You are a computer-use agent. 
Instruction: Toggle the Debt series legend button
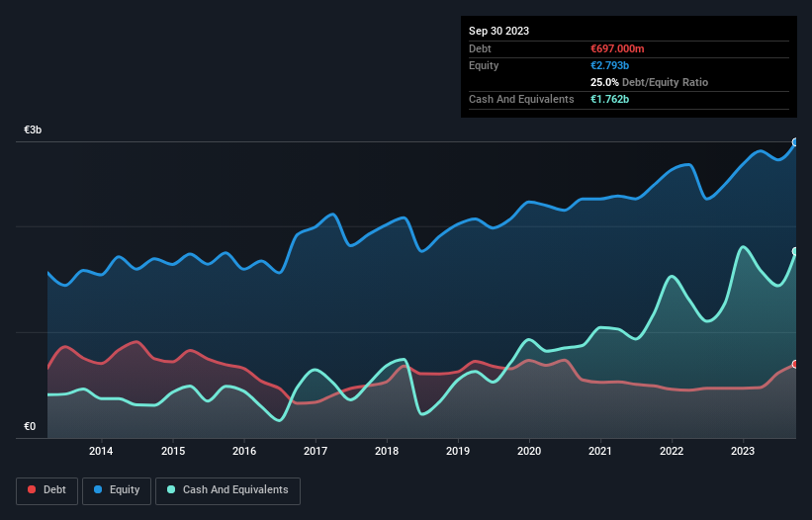pos(47,490)
